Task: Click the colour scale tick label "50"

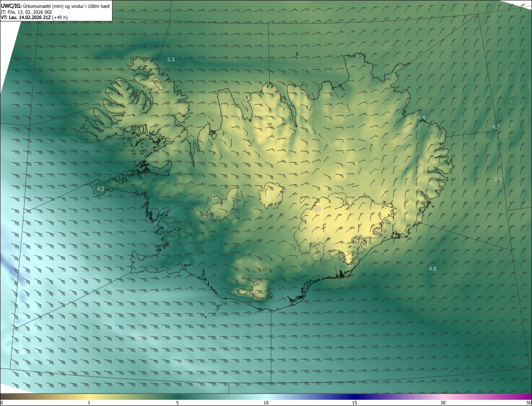Action: point(529,403)
